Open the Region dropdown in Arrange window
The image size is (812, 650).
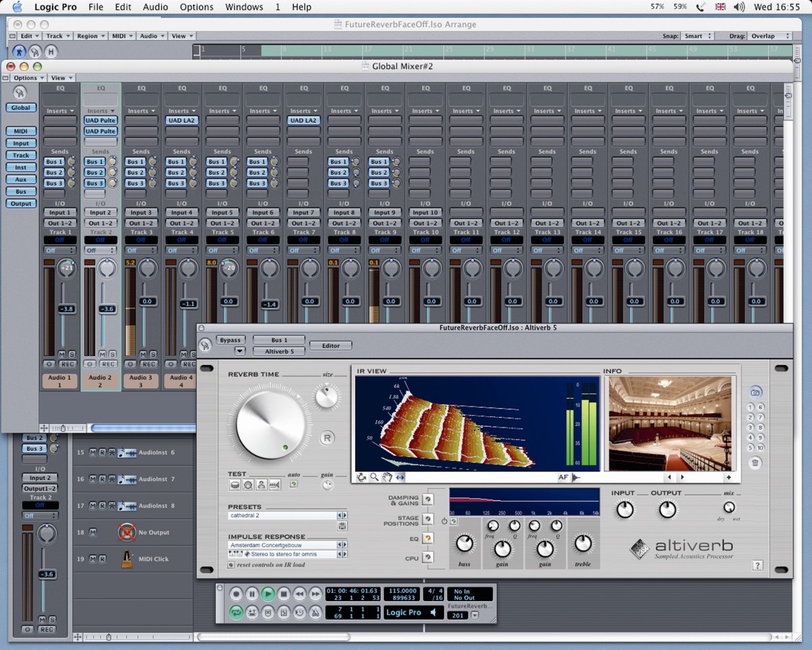[x=90, y=36]
